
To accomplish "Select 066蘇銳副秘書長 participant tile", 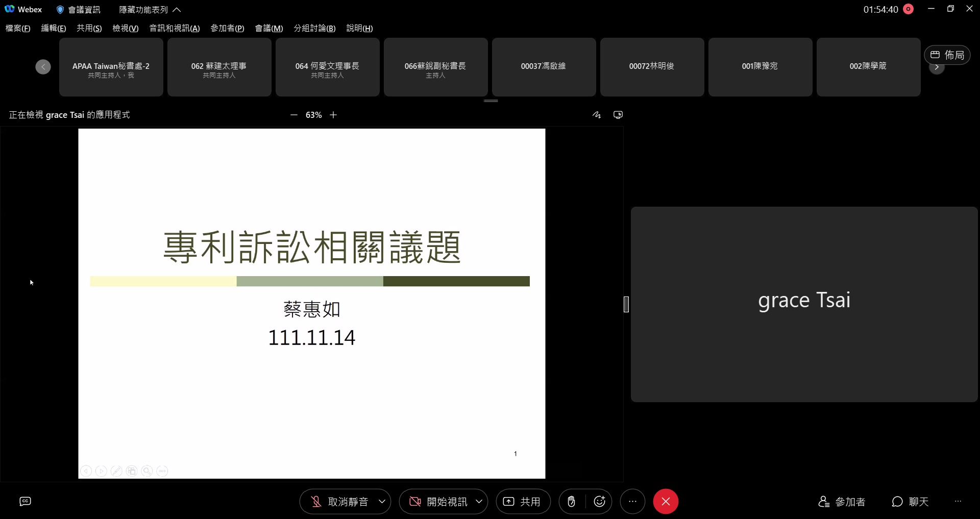I will (x=435, y=67).
